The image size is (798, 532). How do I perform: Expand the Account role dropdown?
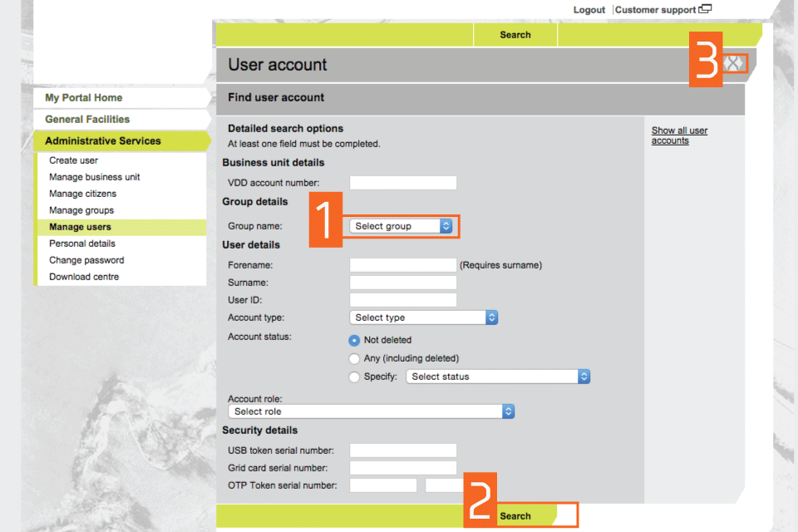pos(371,411)
